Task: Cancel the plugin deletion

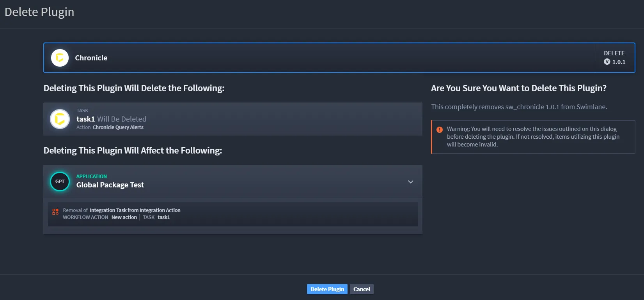Action: tap(362, 289)
